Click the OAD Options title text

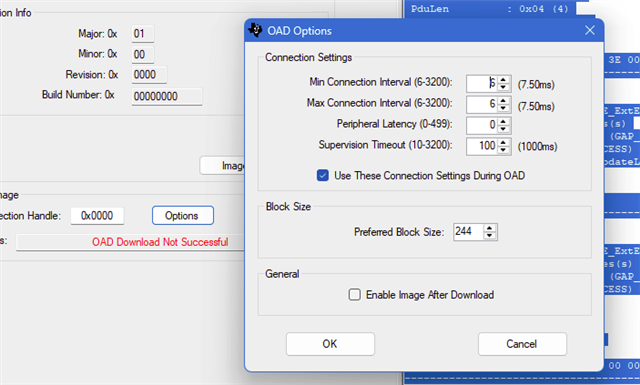click(x=300, y=31)
